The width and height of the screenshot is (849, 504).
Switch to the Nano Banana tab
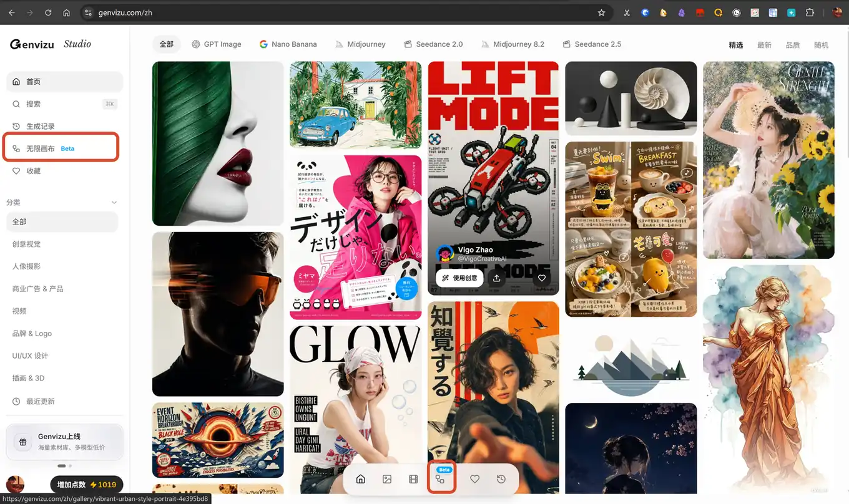[x=288, y=44]
